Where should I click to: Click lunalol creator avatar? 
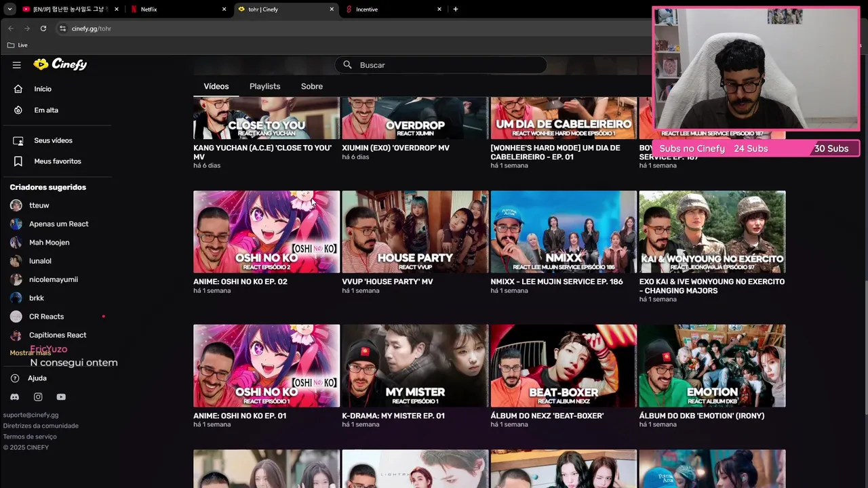[x=16, y=261]
